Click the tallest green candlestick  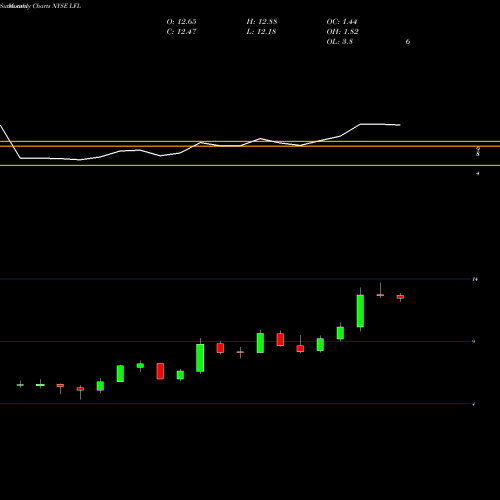(360, 311)
